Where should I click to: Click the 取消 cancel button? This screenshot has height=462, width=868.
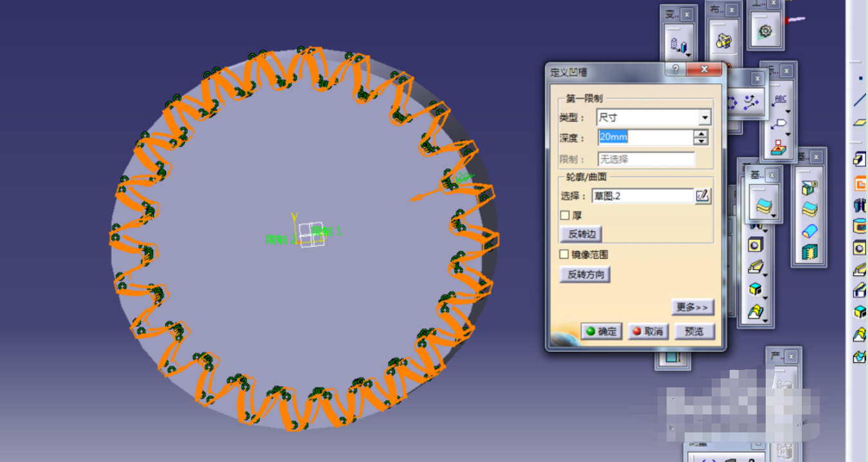pos(647,331)
